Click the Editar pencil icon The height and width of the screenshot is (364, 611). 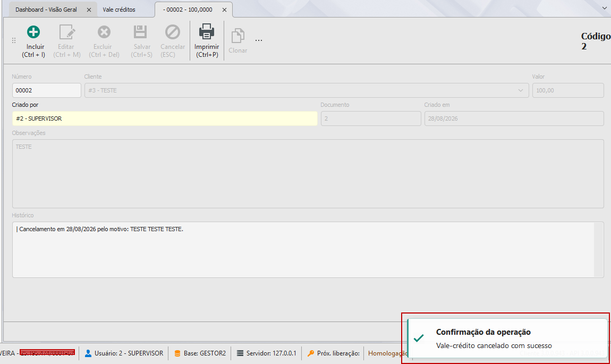[66, 32]
